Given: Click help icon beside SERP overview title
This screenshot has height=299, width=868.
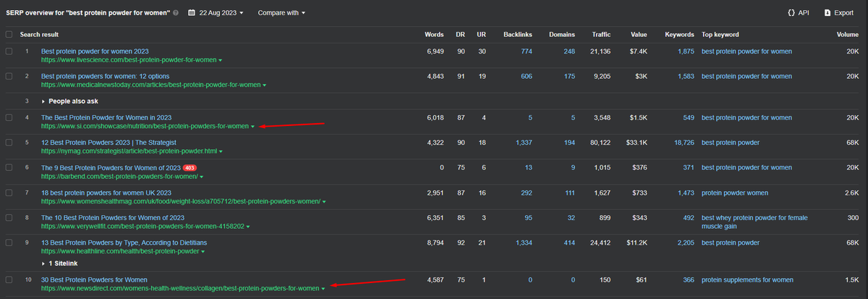Looking at the screenshot, I should click(176, 13).
